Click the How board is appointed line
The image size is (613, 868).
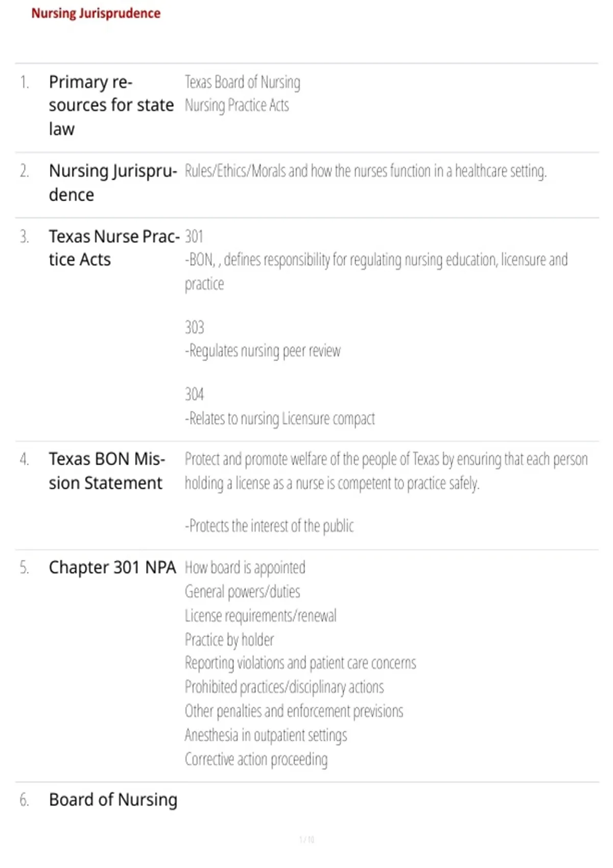coord(245,567)
